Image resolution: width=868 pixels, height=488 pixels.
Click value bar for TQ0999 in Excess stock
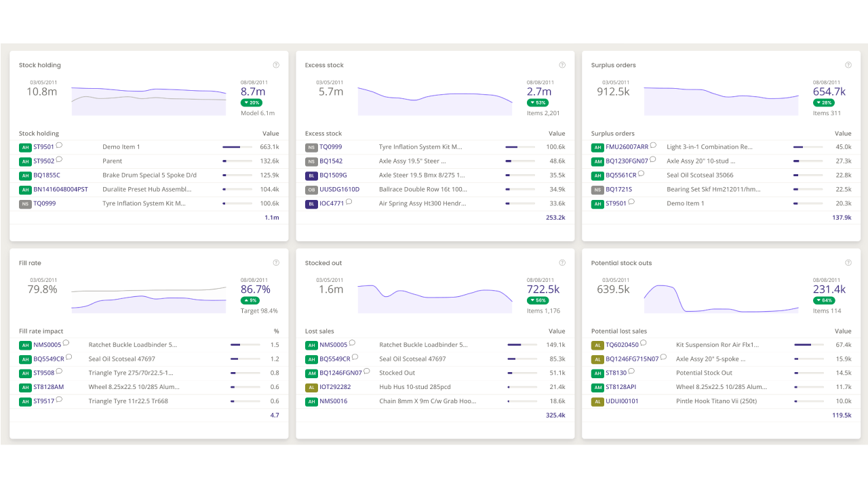point(520,147)
